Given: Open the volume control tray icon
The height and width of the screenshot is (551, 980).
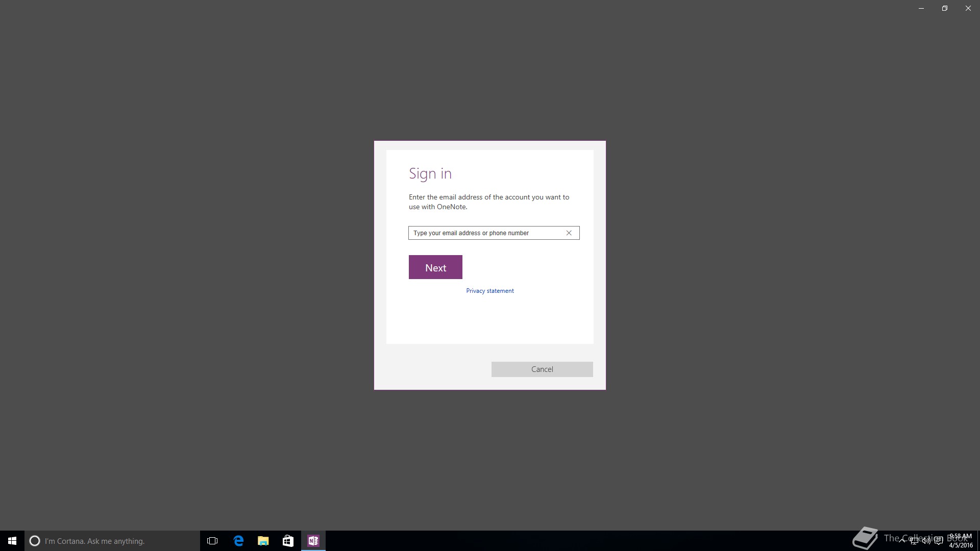Looking at the screenshot, I should point(926,541).
